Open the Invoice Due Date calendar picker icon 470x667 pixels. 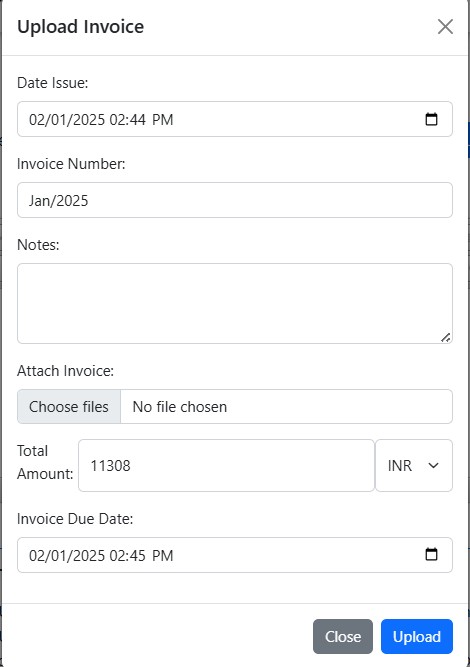[431, 554]
